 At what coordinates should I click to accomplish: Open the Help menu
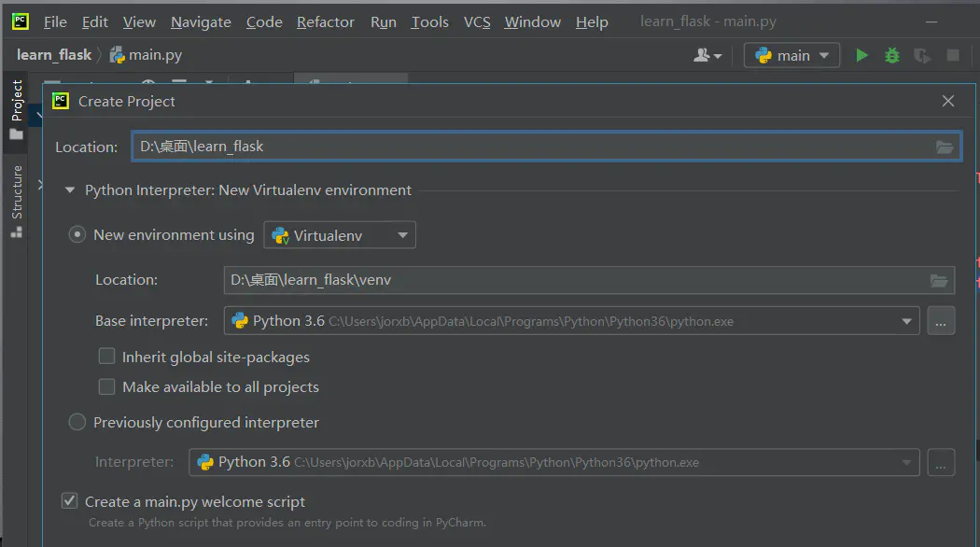pyautogui.click(x=592, y=21)
